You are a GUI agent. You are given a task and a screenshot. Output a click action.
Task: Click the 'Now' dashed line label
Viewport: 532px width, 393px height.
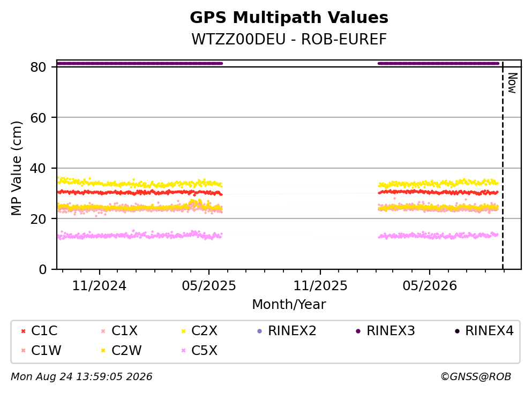(512, 83)
